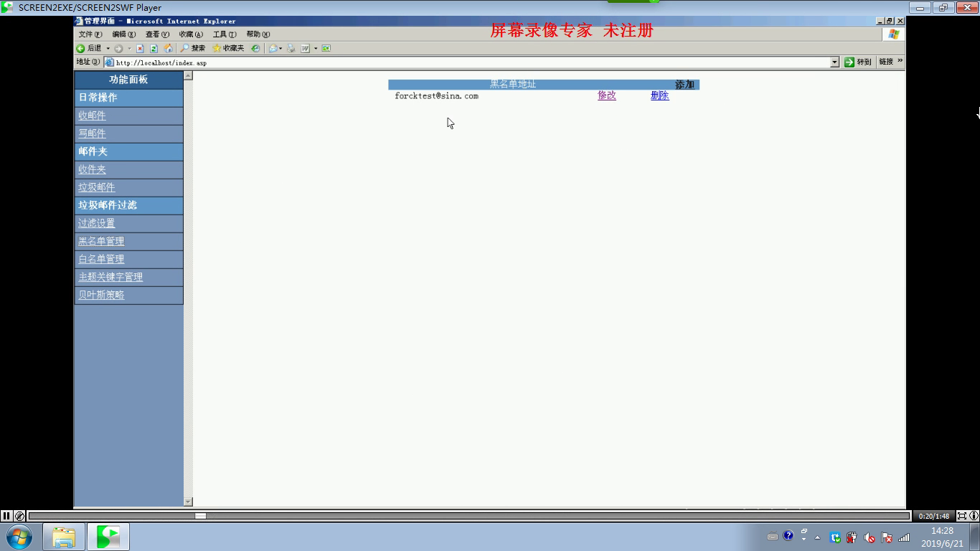This screenshot has height=551, width=980.
Task: Click the help question mark tray icon
Action: [788, 535]
